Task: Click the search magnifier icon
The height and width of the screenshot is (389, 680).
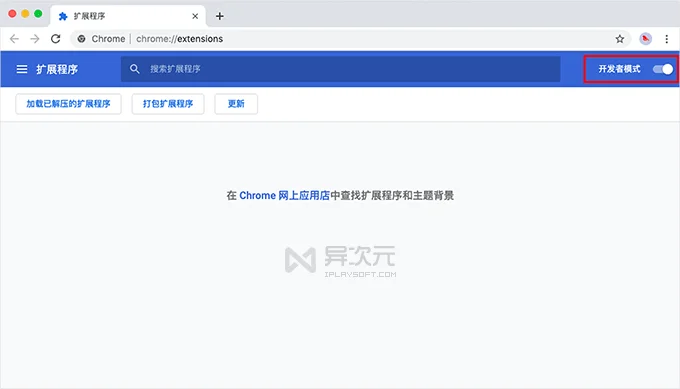Action: tap(134, 69)
